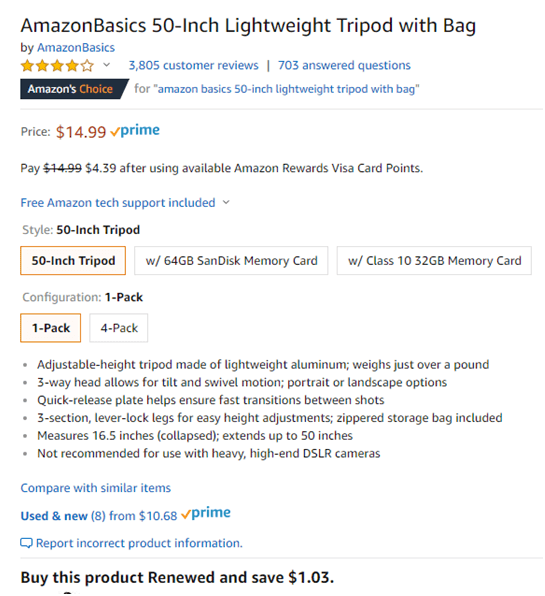
Task: Select the 1-Pack configuration
Action: point(51,328)
